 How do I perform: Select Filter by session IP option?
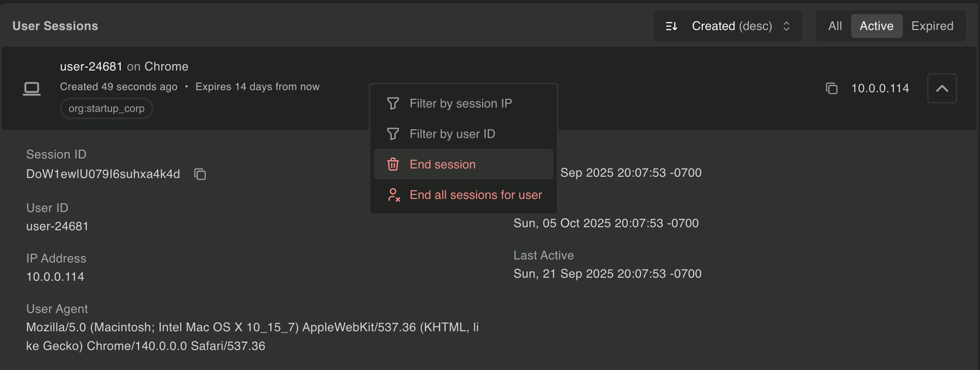[460, 103]
